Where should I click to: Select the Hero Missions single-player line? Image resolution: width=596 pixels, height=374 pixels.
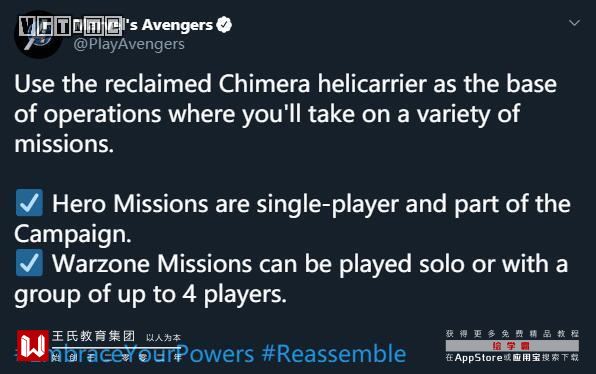[x=311, y=204]
